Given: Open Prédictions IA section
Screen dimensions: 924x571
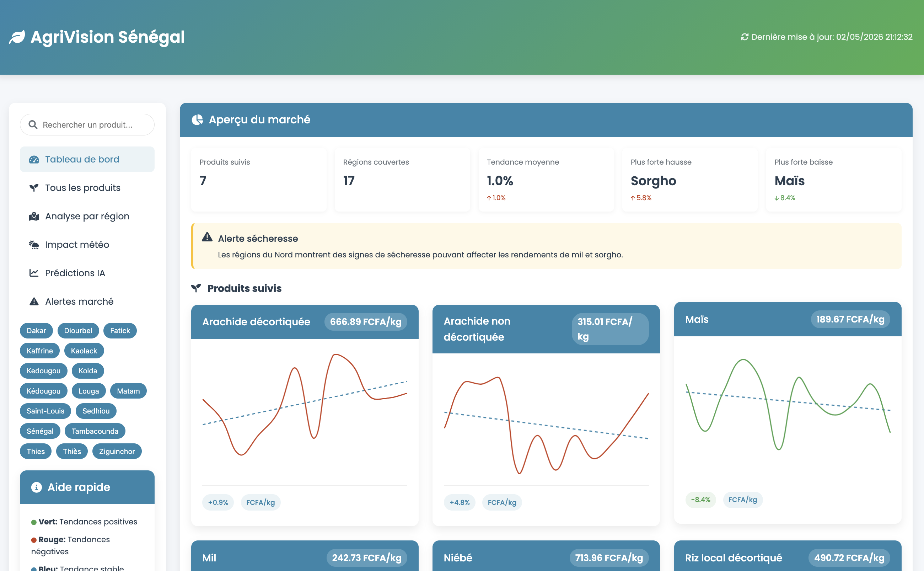Looking at the screenshot, I should (87, 273).
